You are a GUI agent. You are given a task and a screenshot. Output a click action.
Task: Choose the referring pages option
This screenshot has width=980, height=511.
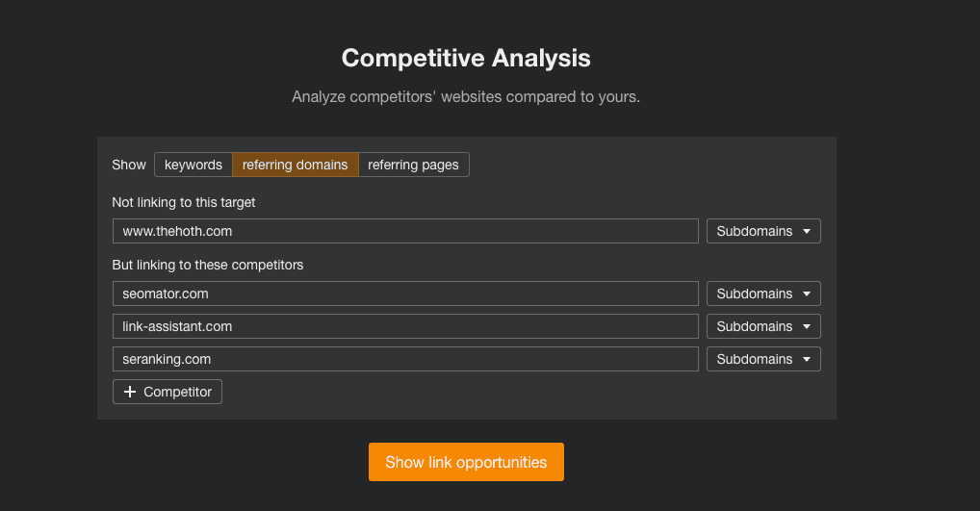click(413, 165)
